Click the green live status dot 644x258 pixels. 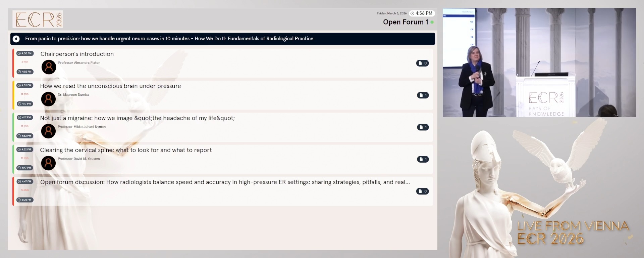click(x=432, y=22)
